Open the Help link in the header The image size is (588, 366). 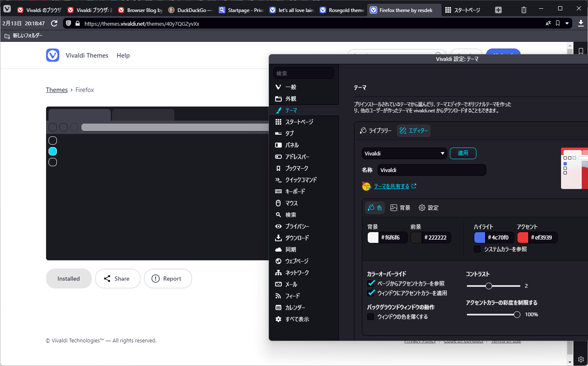[x=123, y=56]
